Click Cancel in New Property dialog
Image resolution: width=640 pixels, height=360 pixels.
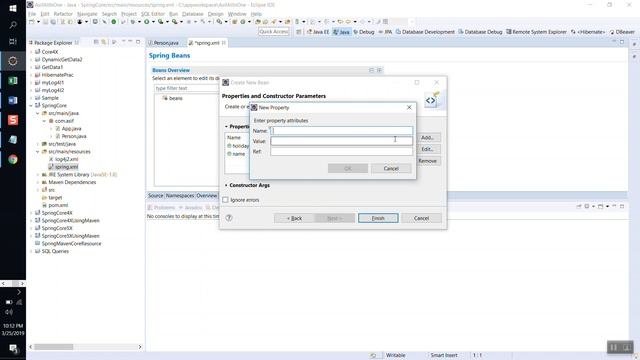[391, 169]
